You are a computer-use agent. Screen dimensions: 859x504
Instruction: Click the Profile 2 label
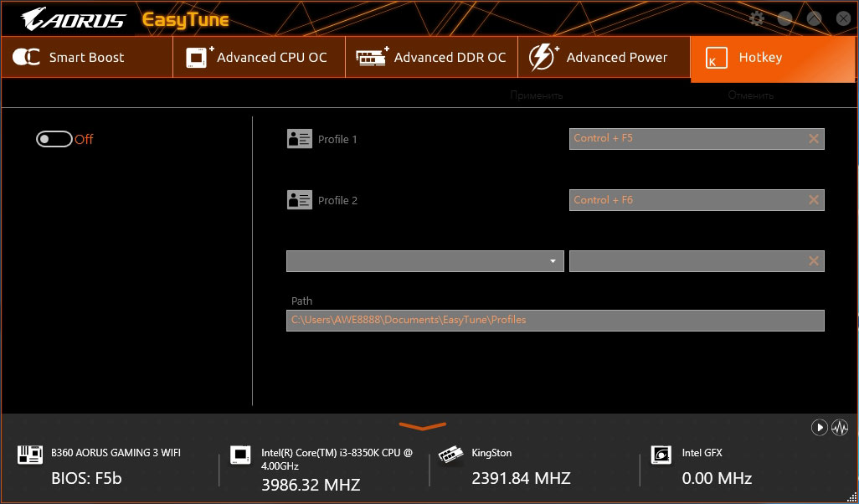coord(337,200)
